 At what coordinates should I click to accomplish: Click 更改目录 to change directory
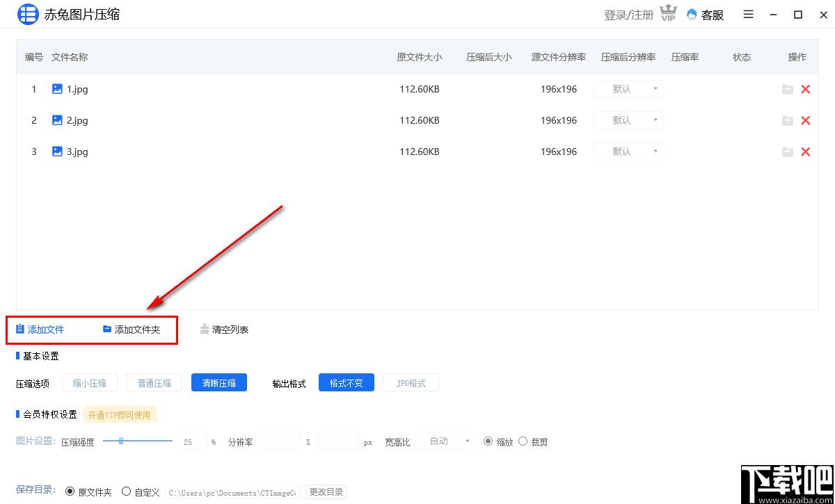pos(326,492)
